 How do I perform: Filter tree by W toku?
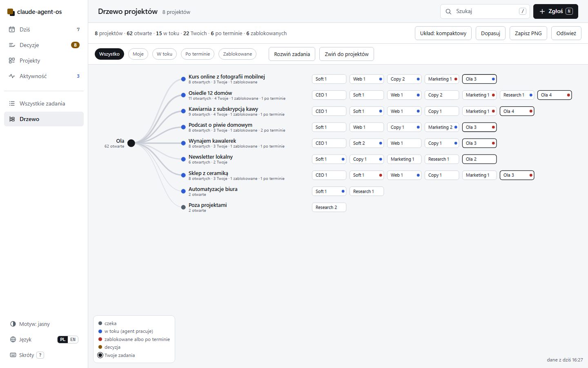click(x=165, y=54)
